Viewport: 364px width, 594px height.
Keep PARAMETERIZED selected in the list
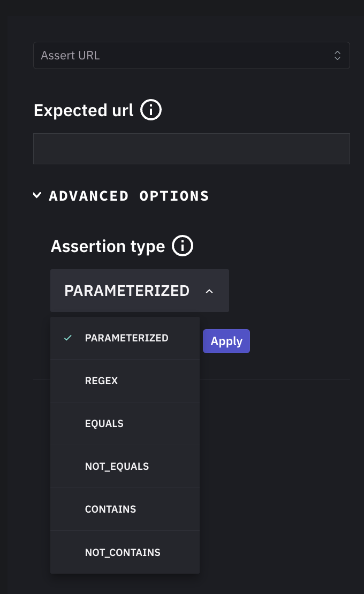[126, 338]
